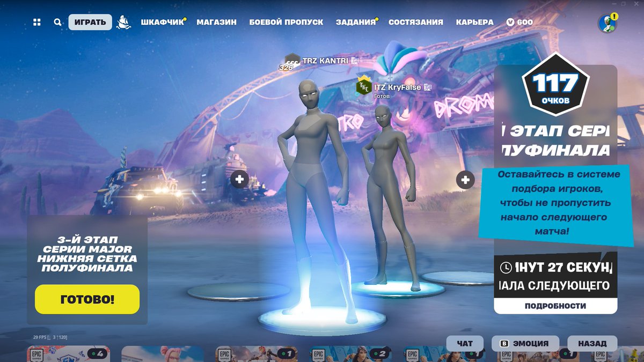Select the ИГРАТЬ tab
Screen dimensions: 644x362
90,22
